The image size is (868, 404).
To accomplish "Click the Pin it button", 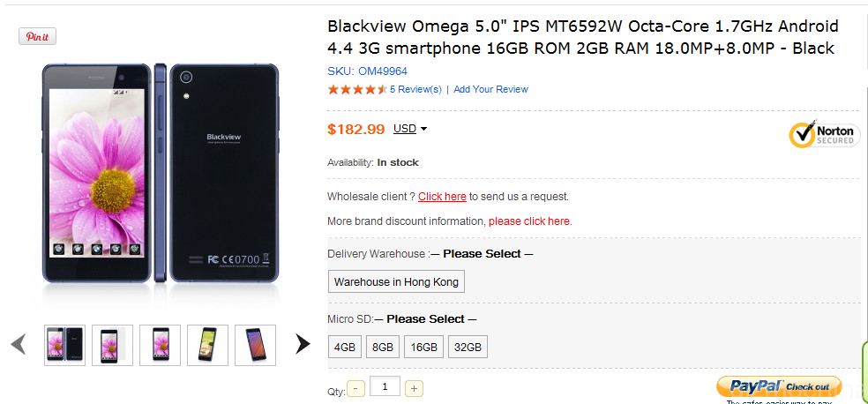I will tap(38, 36).
